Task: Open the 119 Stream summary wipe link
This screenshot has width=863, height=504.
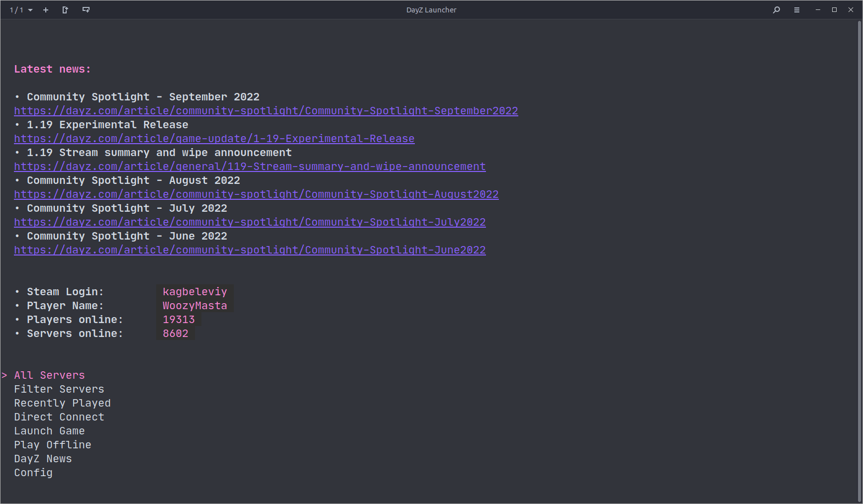Action: point(250,167)
